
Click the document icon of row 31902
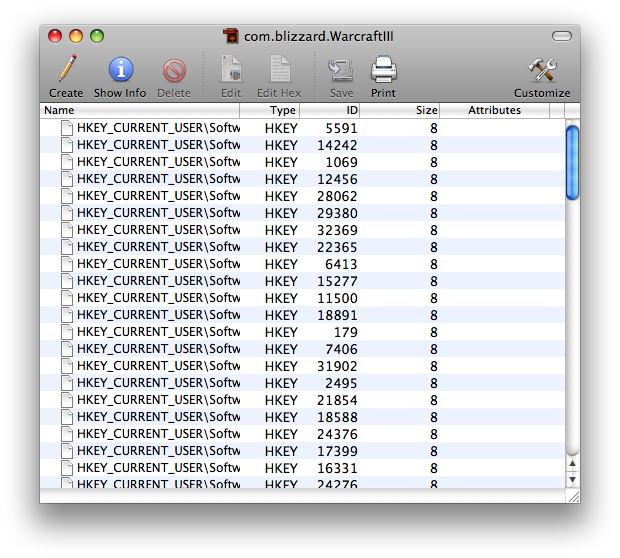67,366
